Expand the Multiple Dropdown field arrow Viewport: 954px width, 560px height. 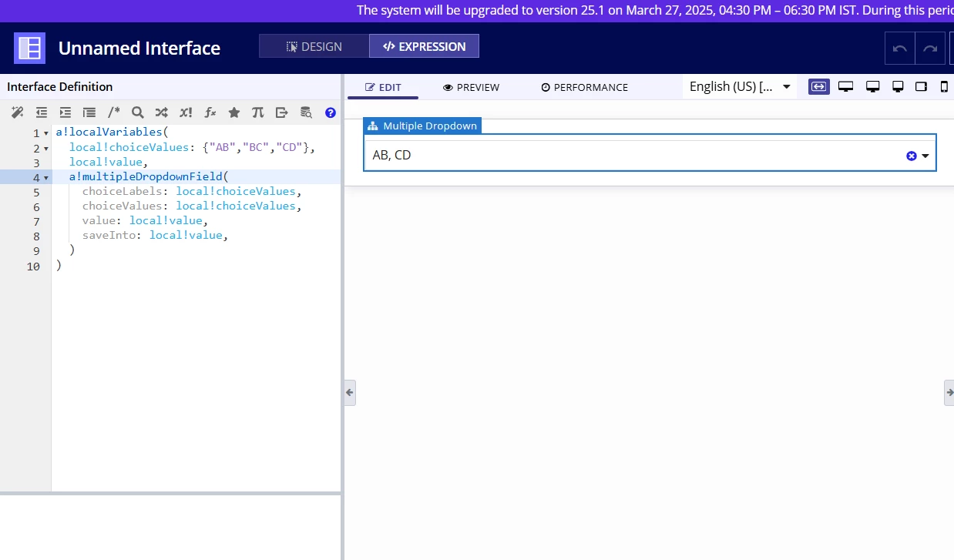click(925, 156)
